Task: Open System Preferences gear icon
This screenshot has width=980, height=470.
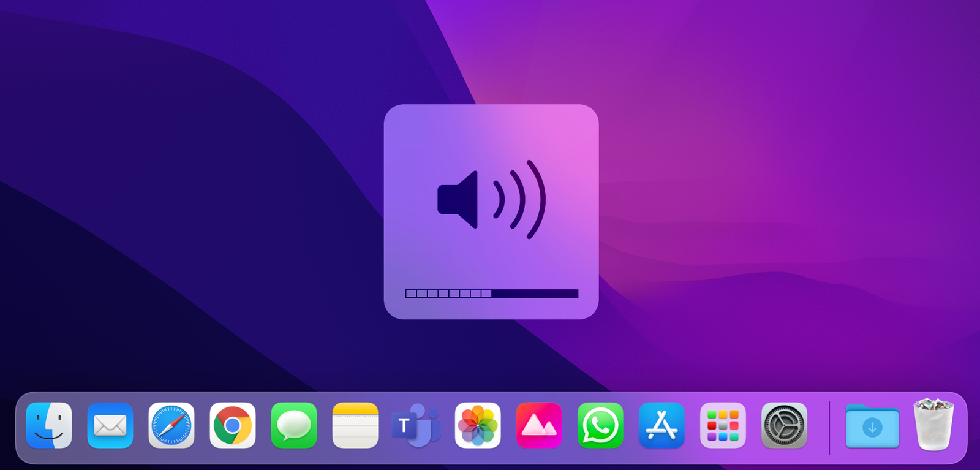Action: [x=784, y=425]
